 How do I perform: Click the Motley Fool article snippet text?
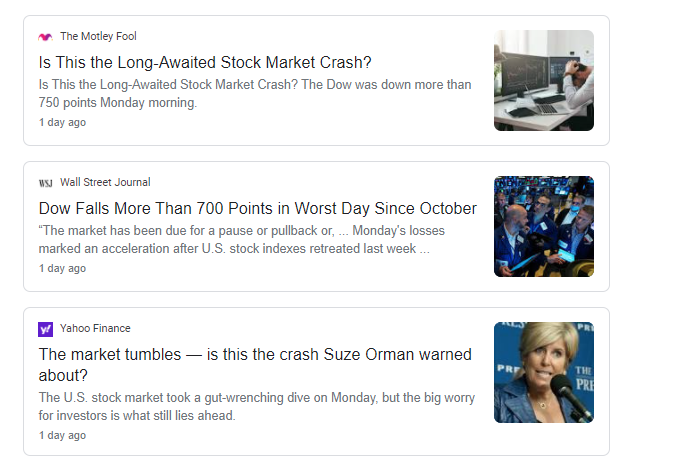[x=254, y=94]
